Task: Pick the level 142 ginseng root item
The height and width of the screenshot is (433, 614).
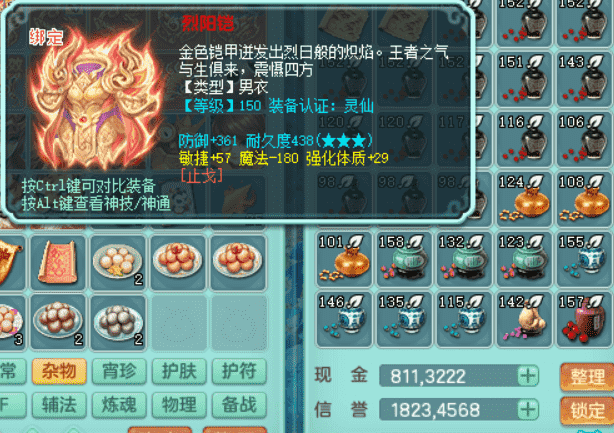Action: (x=524, y=319)
